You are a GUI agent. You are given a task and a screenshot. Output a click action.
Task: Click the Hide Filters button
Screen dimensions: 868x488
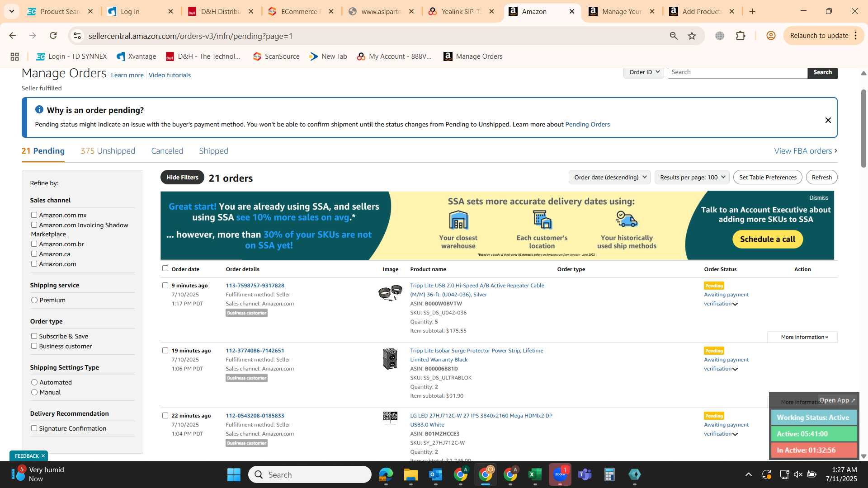182,177
